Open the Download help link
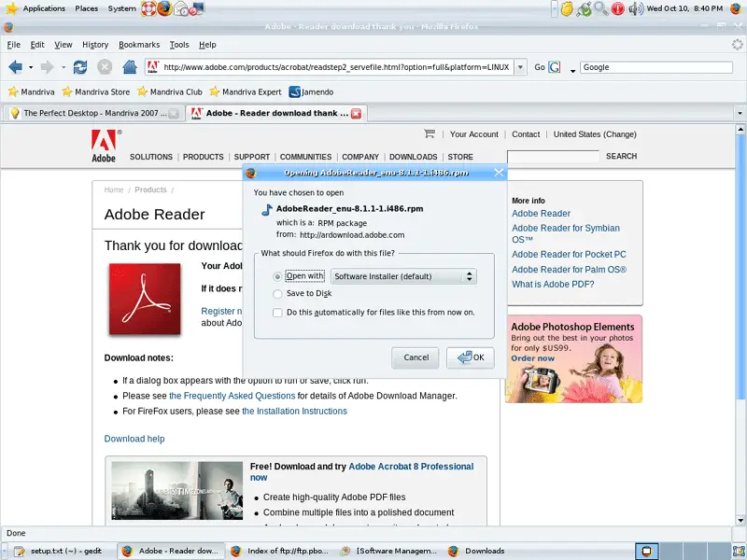Screen dimensions: 747x560 pos(134,439)
